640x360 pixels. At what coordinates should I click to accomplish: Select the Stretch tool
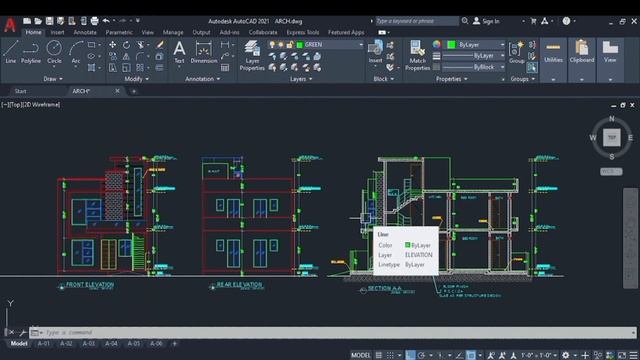pyautogui.click(x=112, y=67)
